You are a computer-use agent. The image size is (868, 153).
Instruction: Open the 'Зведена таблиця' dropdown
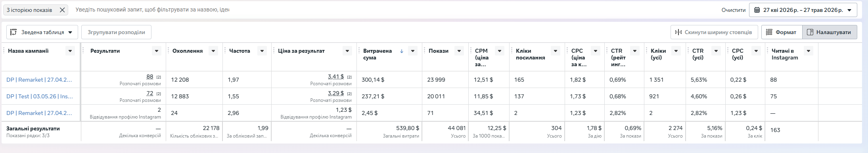pyautogui.click(x=42, y=32)
